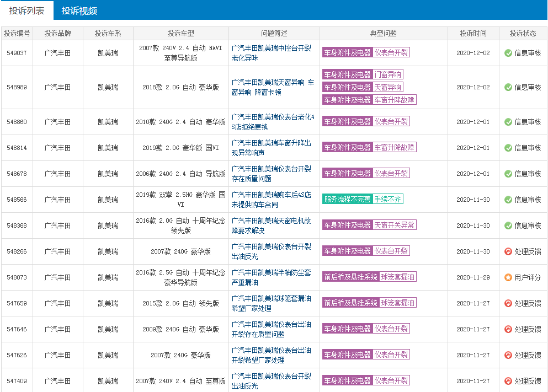Click the 手续不齐 problem tag

tap(387, 200)
